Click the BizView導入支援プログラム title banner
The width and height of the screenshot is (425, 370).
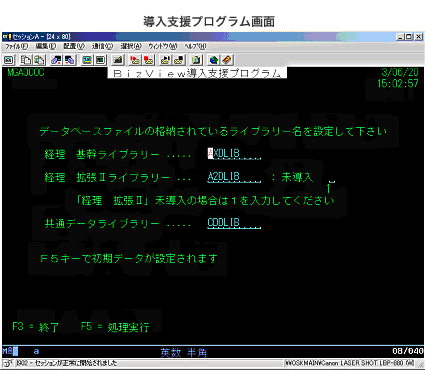[197, 73]
